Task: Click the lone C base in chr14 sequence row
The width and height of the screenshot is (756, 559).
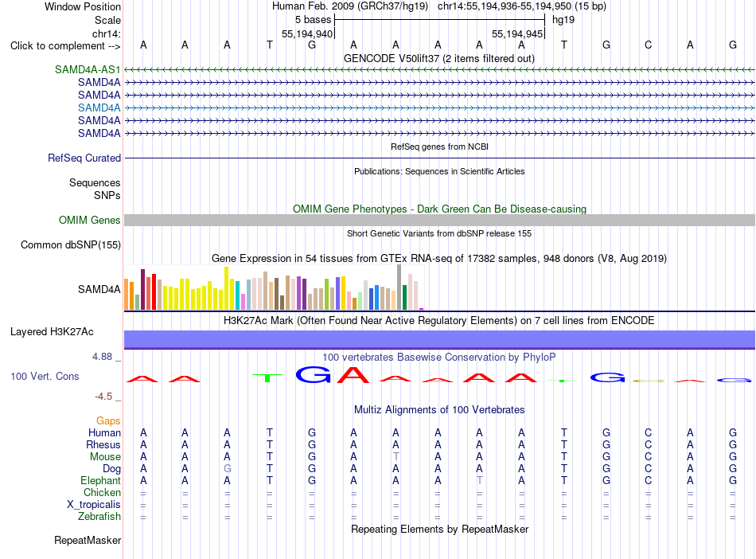Action: pyautogui.click(x=648, y=45)
